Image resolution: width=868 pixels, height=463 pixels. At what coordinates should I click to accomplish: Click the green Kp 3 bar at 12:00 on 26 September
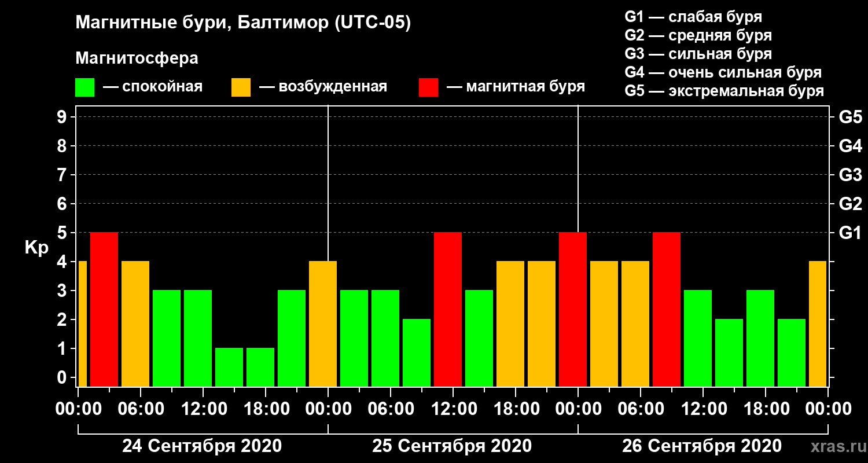(x=698, y=338)
